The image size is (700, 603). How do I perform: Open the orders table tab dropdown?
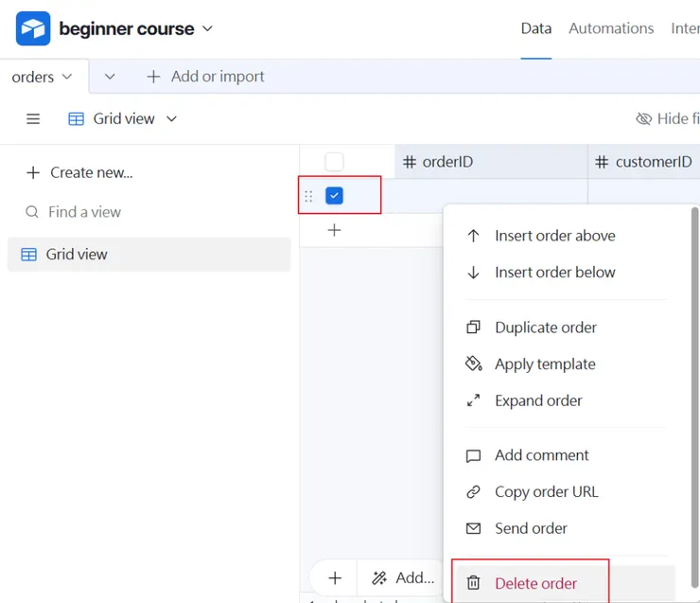tap(66, 77)
